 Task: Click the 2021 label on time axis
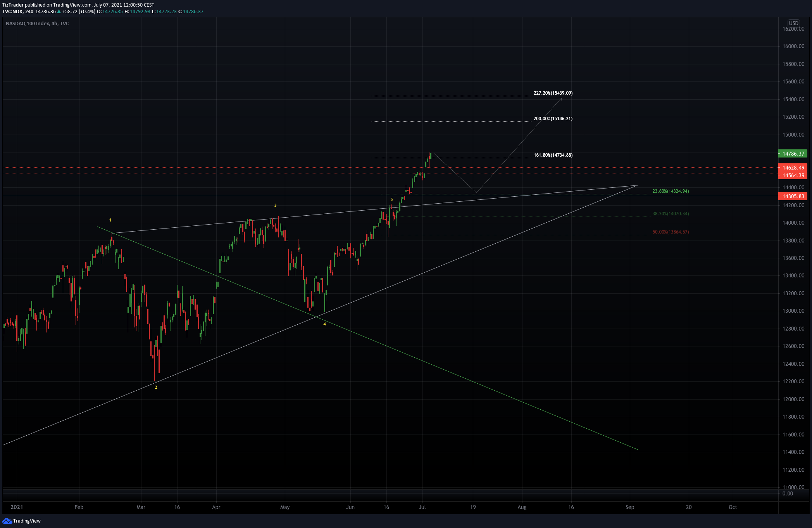tap(17, 507)
